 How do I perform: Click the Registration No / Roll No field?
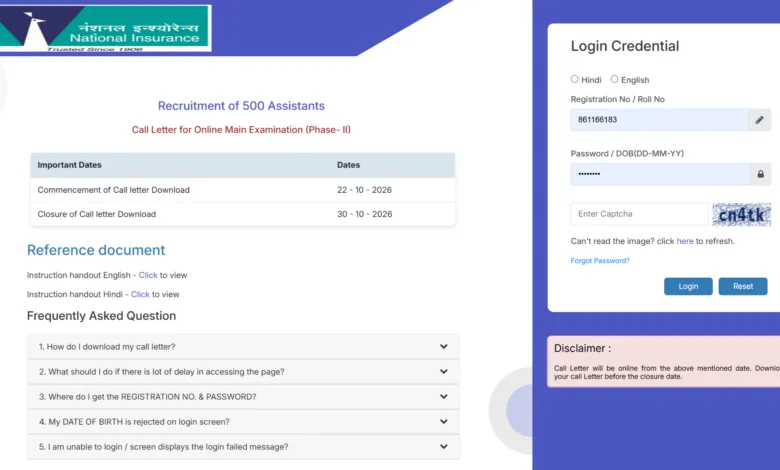(659, 120)
